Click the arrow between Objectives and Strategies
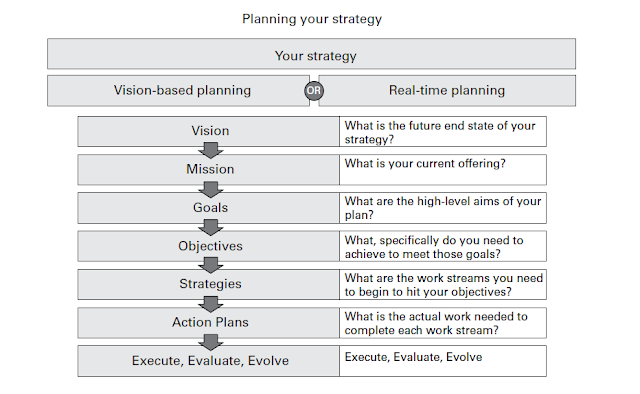This screenshot has height=394, width=640. 211,265
